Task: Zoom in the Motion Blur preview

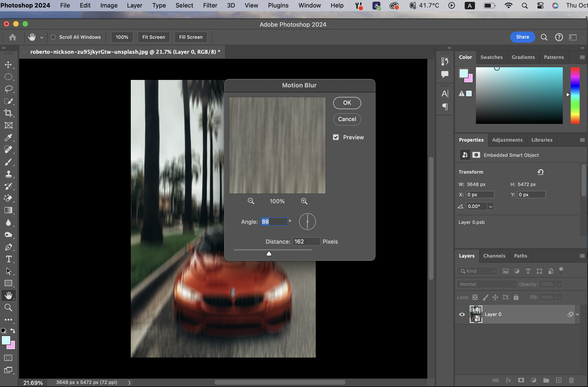Action: (304, 201)
